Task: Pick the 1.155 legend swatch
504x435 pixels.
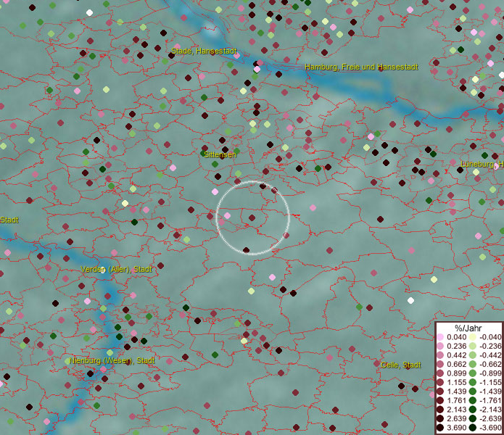Action: pos(440,382)
